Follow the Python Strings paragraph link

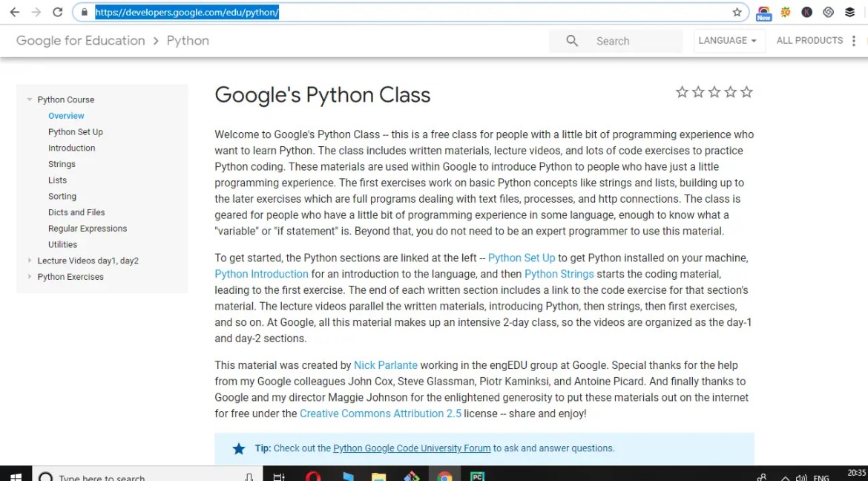click(x=559, y=274)
